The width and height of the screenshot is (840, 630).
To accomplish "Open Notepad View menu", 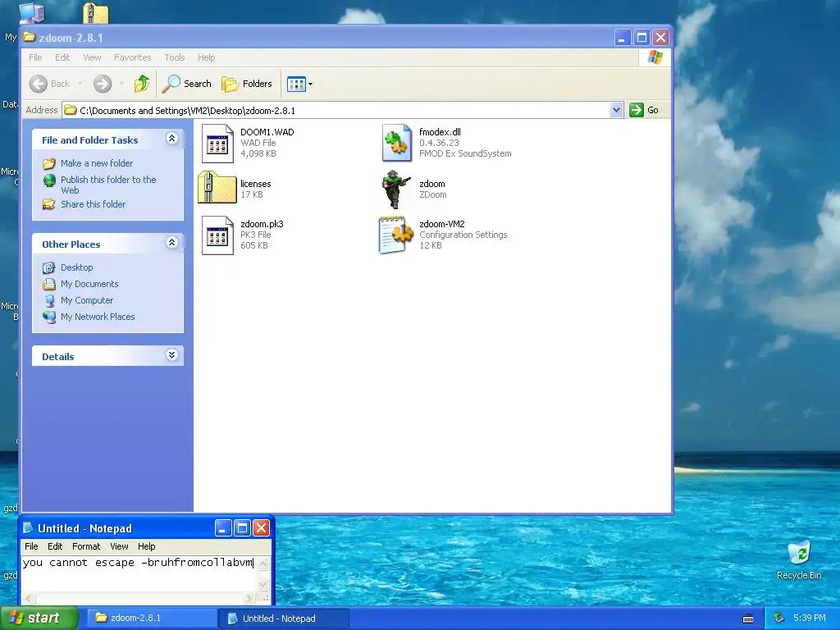I will click(x=119, y=546).
